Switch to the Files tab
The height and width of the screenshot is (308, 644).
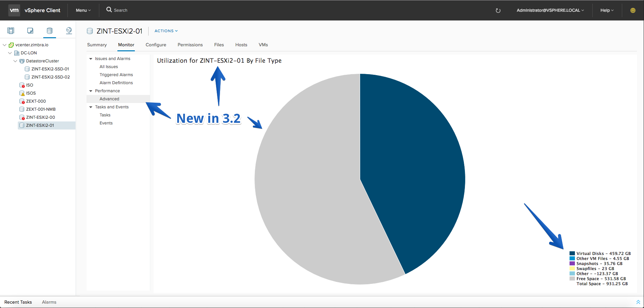[219, 45]
